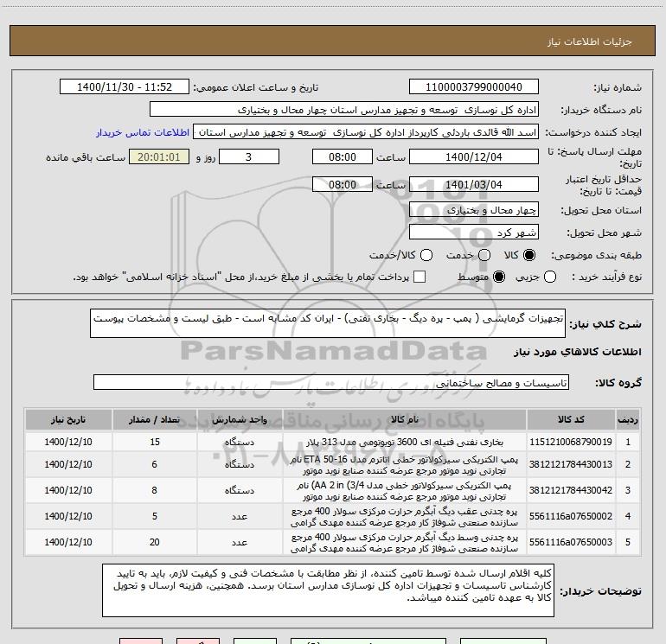Screen dimensions: 666x644
Task: Click quantity 20 in row 5
Action: click(x=155, y=542)
